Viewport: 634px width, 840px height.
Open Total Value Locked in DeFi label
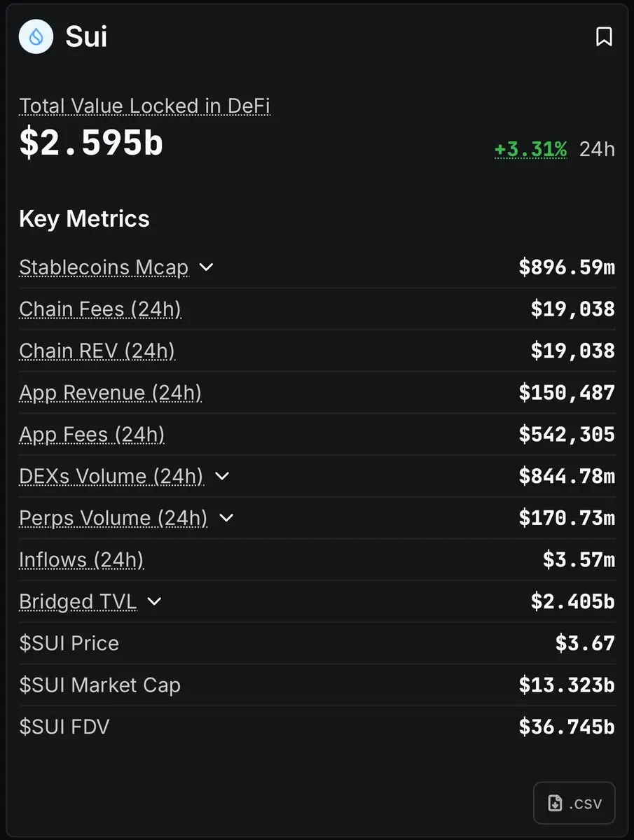pos(144,106)
